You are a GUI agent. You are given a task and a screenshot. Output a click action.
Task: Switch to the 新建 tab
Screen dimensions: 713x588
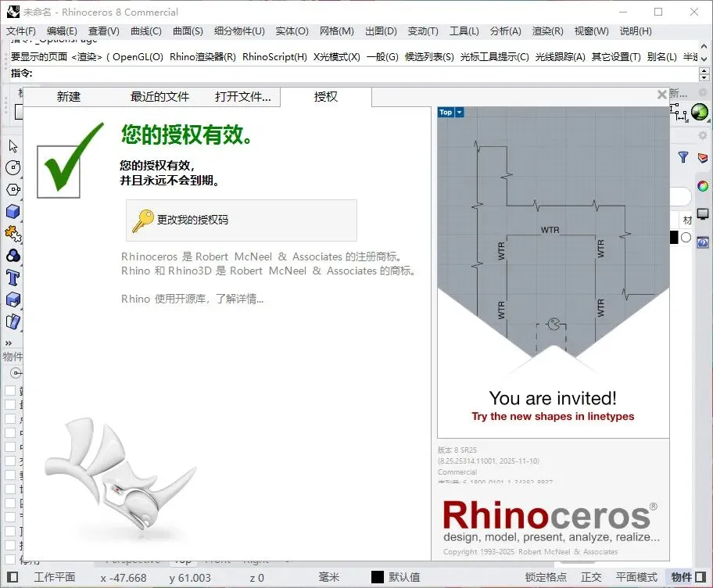[x=69, y=96]
